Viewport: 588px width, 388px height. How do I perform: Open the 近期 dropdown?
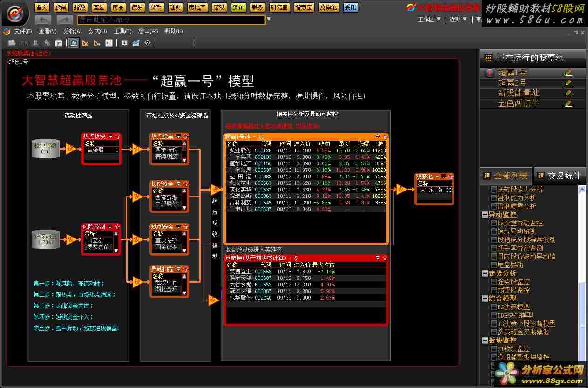[x=458, y=20]
